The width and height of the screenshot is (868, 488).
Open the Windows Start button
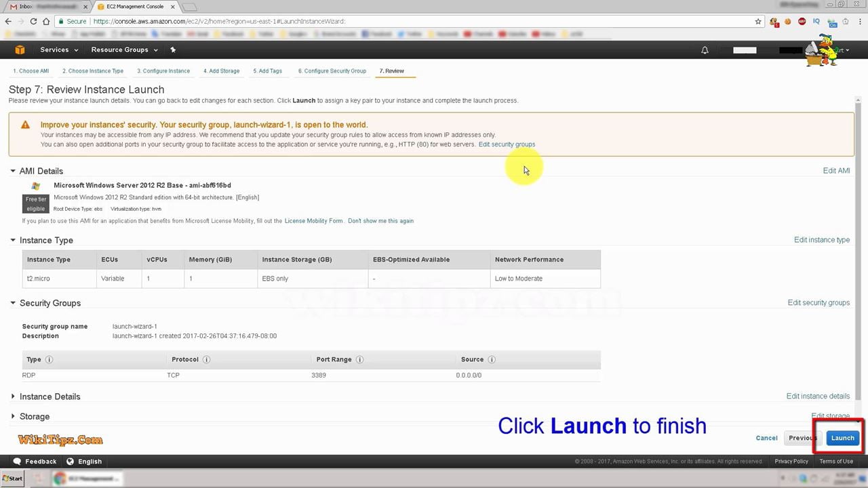click(x=12, y=479)
